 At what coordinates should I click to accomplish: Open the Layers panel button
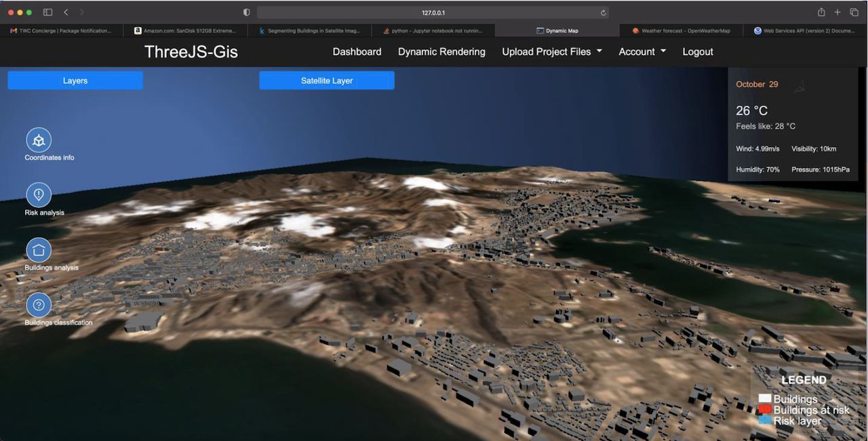point(75,81)
